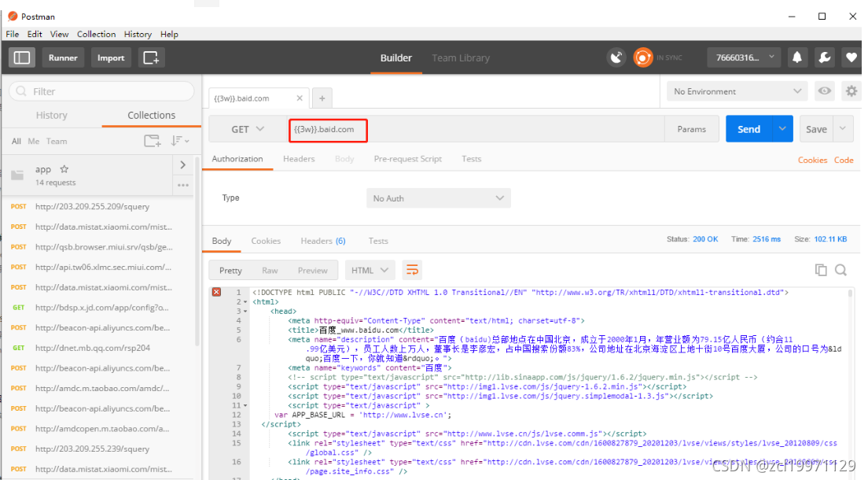Search response body magnifier icon
The height and width of the screenshot is (480, 868).
(x=841, y=270)
